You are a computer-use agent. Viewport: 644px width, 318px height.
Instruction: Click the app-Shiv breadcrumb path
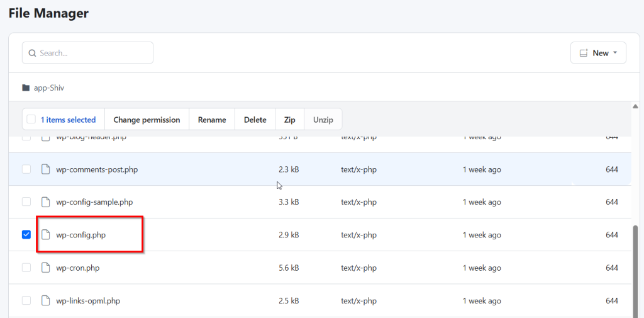[x=49, y=88]
